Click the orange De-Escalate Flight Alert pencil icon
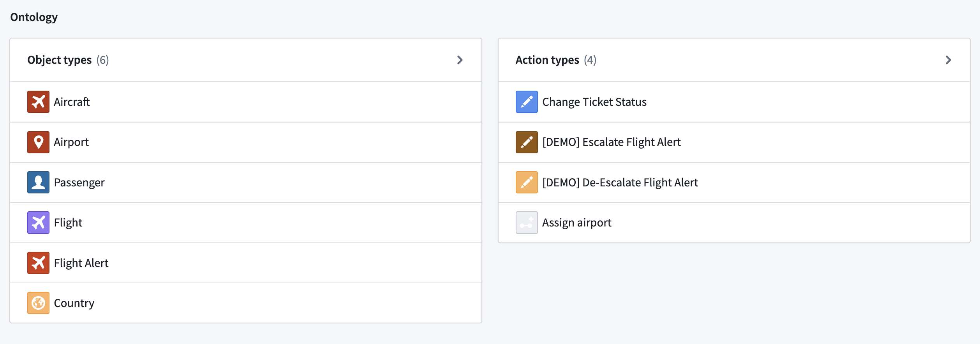Image resolution: width=980 pixels, height=344 pixels. pos(527,183)
